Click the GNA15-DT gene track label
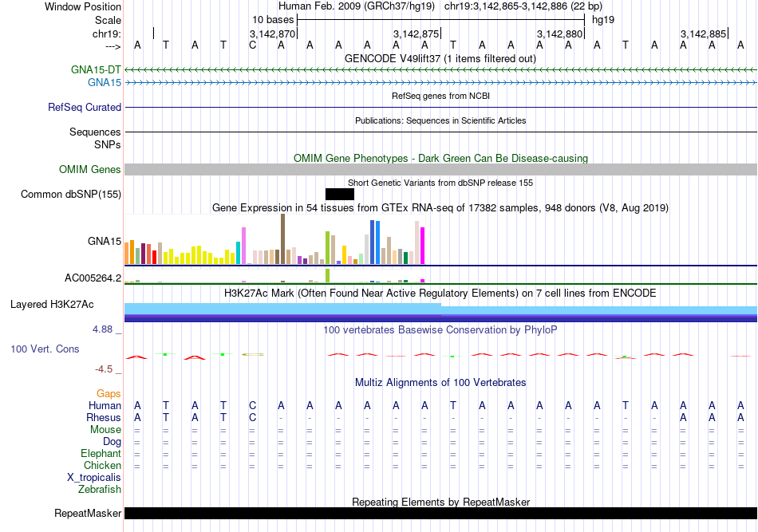The image size is (758, 532). [x=96, y=69]
